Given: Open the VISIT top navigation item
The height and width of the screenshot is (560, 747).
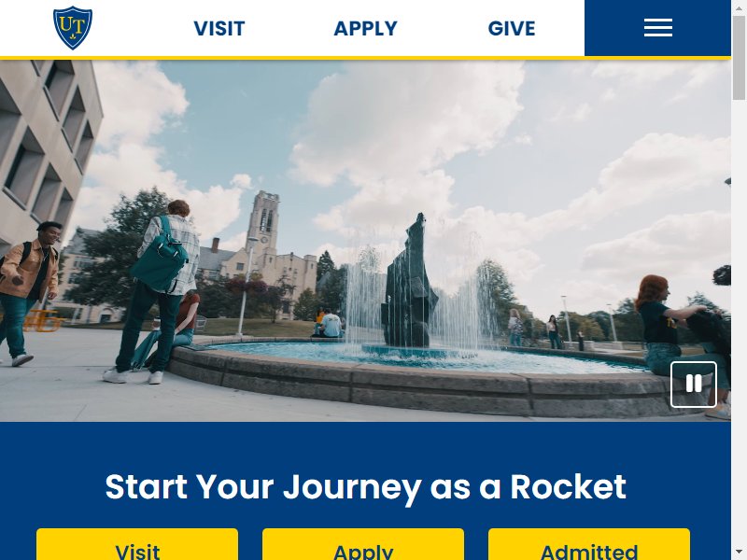Looking at the screenshot, I should (x=219, y=29).
